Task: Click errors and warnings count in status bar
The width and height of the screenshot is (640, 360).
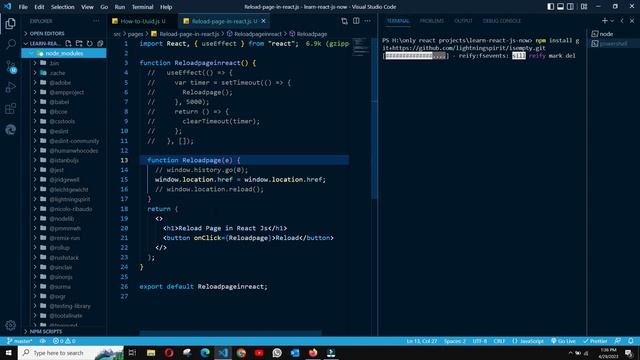Action: pos(64,341)
